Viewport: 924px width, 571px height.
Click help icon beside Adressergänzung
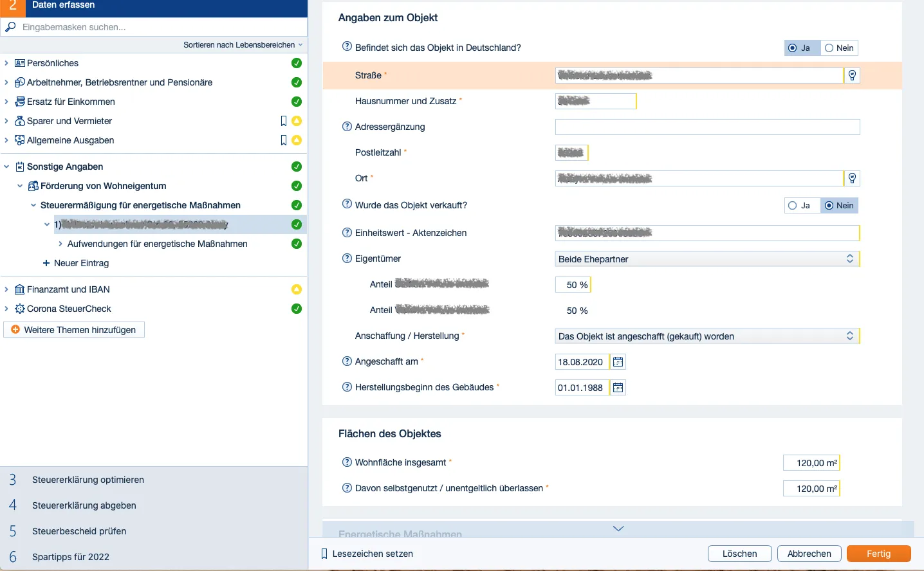click(347, 127)
